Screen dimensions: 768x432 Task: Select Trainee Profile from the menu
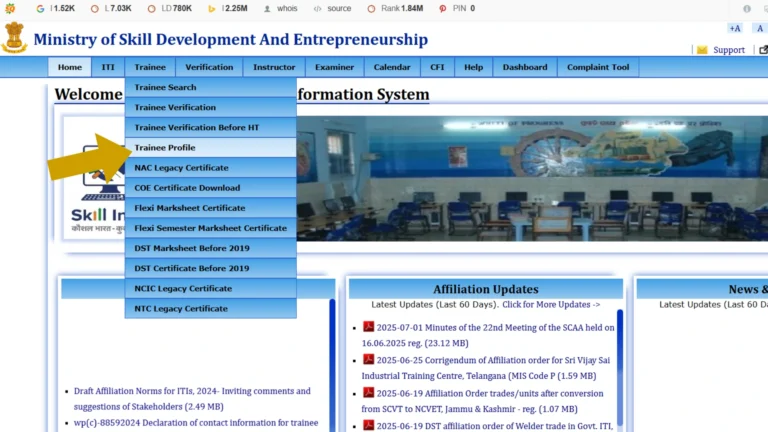(165, 148)
